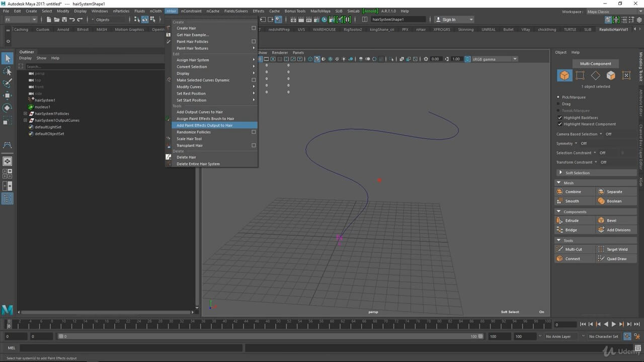Select Object selection mode cube icon
This screenshot has height=362, width=644.
[565, 75]
